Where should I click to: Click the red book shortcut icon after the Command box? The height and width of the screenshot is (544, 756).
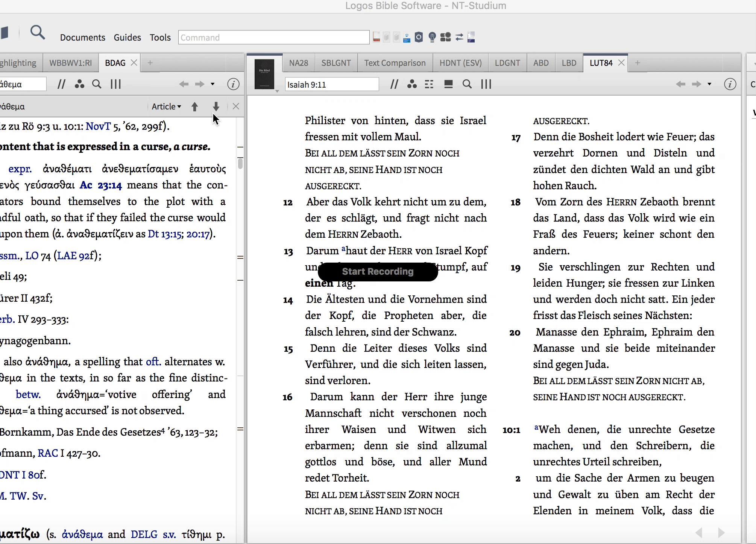click(x=376, y=37)
